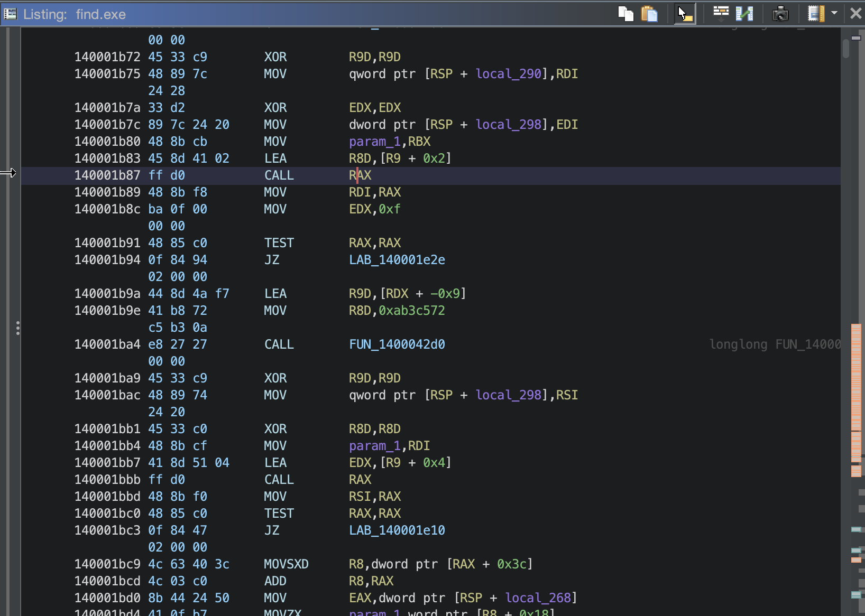
Task: Open the Listing field formatter editor
Action: point(721,14)
